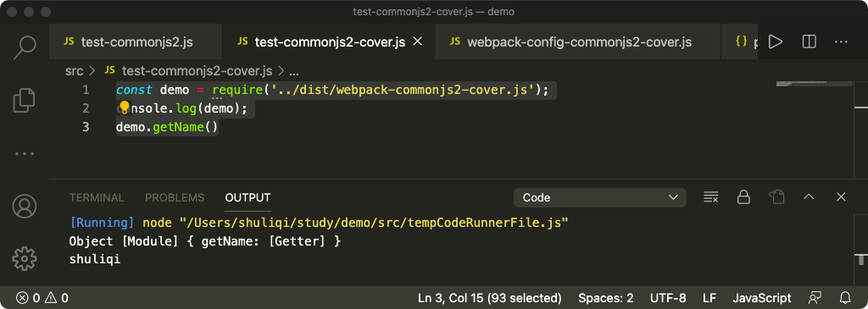Open the Code output channel dropdown
Viewport: 868px width, 309px height.
click(x=599, y=197)
